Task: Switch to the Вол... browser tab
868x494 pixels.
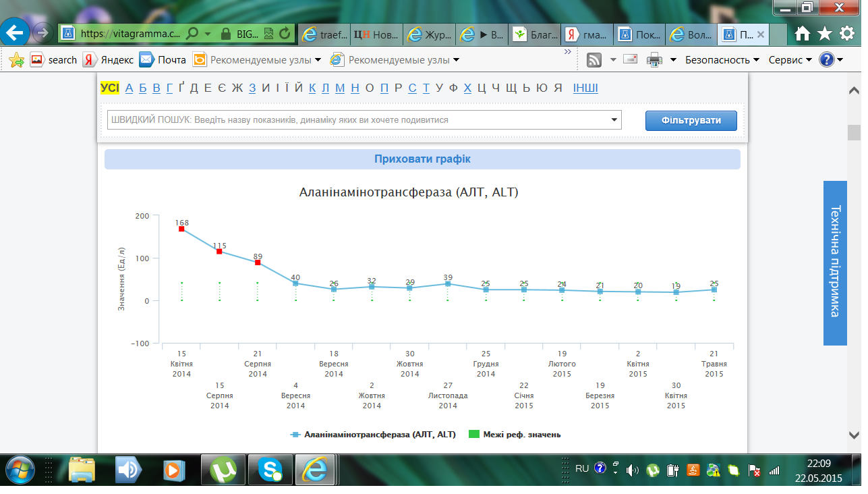Action: [693, 34]
